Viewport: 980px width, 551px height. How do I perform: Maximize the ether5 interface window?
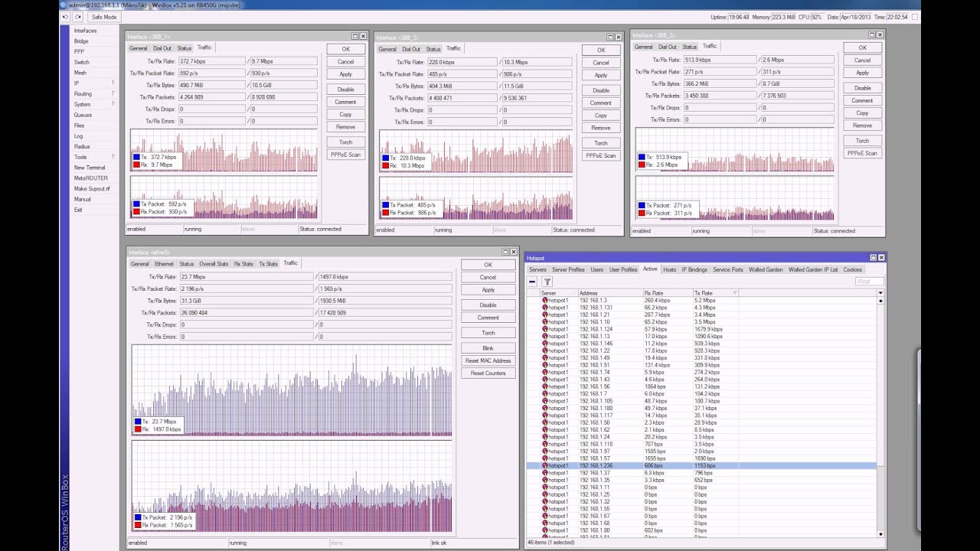coord(505,252)
